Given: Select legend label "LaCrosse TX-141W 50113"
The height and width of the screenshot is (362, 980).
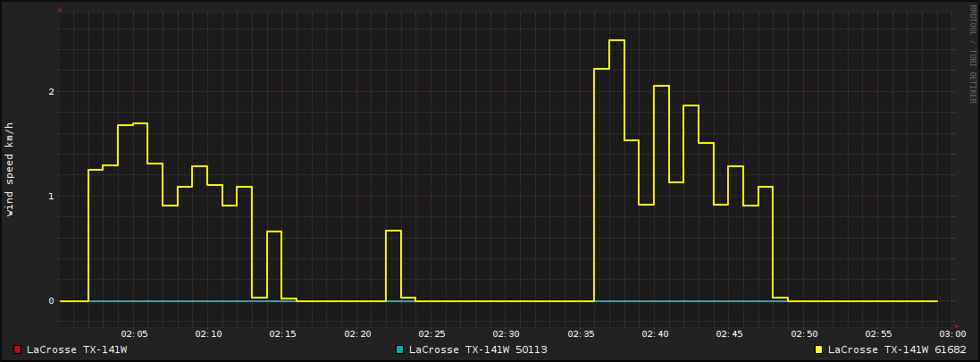Looking at the screenshot, I should (x=478, y=349).
